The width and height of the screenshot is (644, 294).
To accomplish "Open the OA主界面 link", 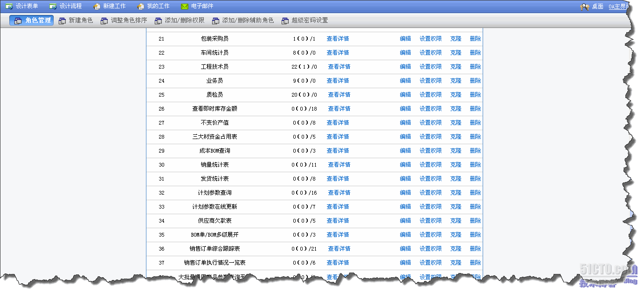I will [619, 7].
